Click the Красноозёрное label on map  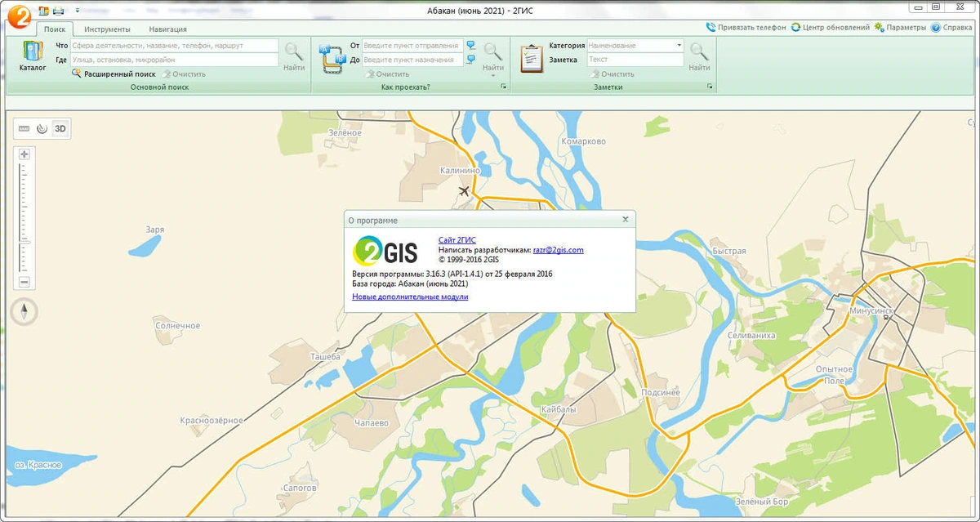[212, 420]
